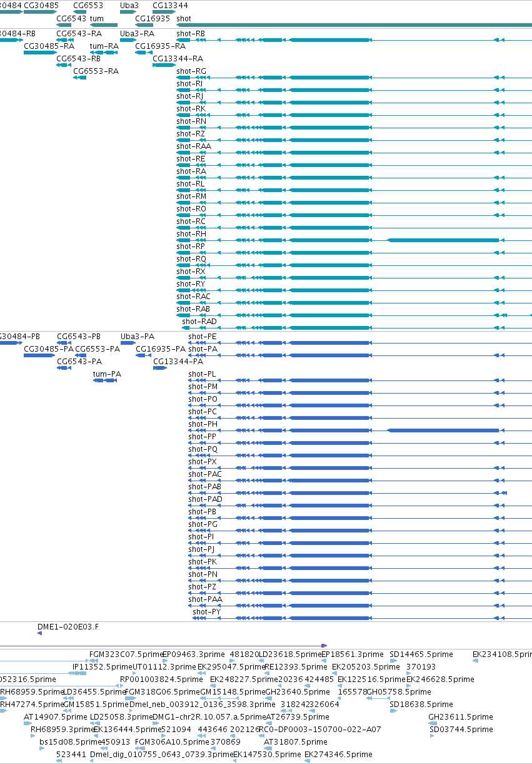Select the shot-PAC protein label
Viewport: 532px width, 764px height.
[x=205, y=474]
